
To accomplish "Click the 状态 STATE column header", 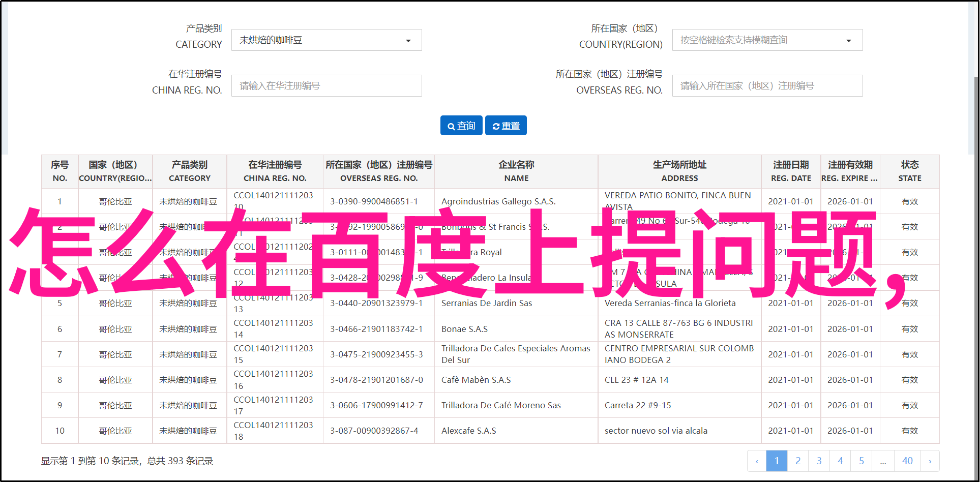I will tap(910, 172).
